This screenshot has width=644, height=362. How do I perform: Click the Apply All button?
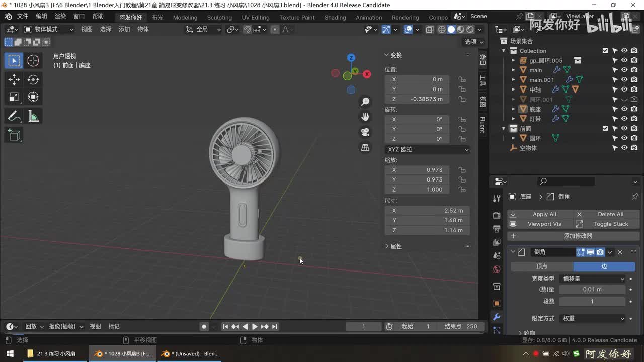coord(539,214)
